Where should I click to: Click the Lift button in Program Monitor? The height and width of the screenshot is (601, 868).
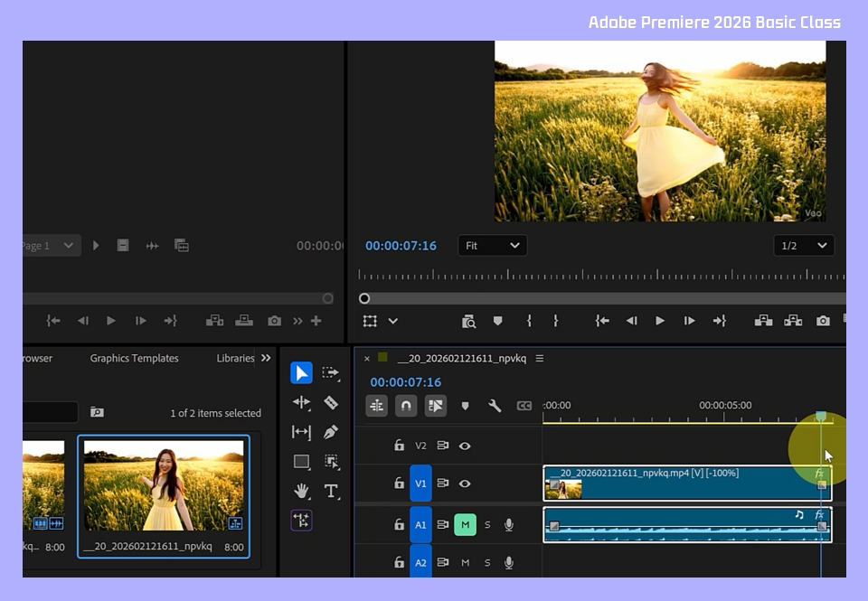[763, 321]
